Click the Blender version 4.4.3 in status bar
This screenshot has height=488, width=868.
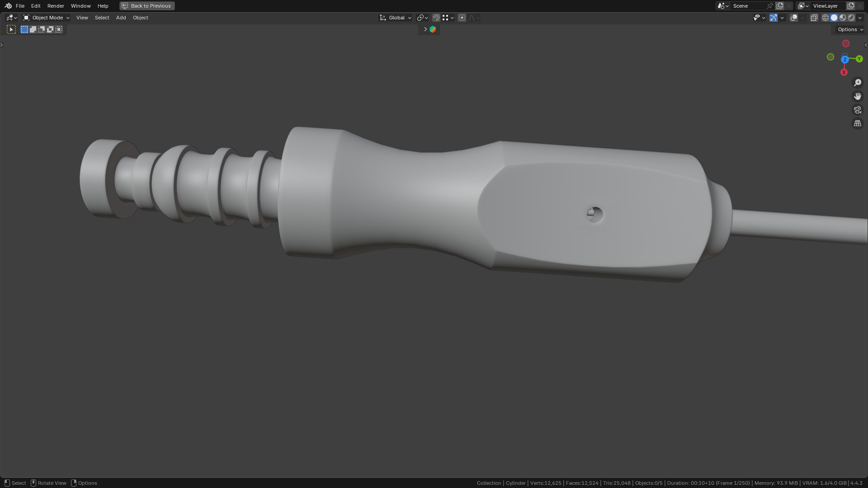[x=856, y=483]
